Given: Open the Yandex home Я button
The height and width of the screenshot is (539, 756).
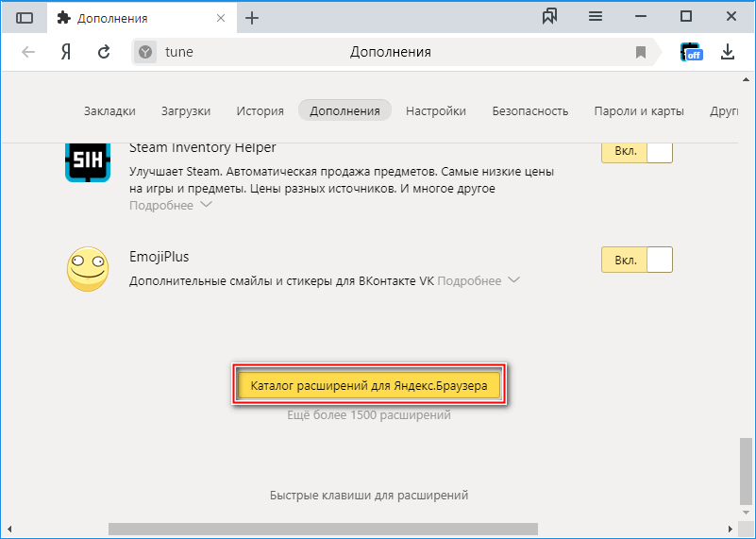Looking at the screenshot, I should [66, 52].
